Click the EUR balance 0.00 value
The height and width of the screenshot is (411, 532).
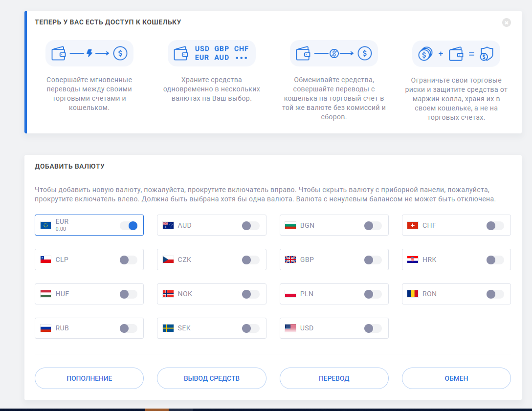[x=61, y=229]
